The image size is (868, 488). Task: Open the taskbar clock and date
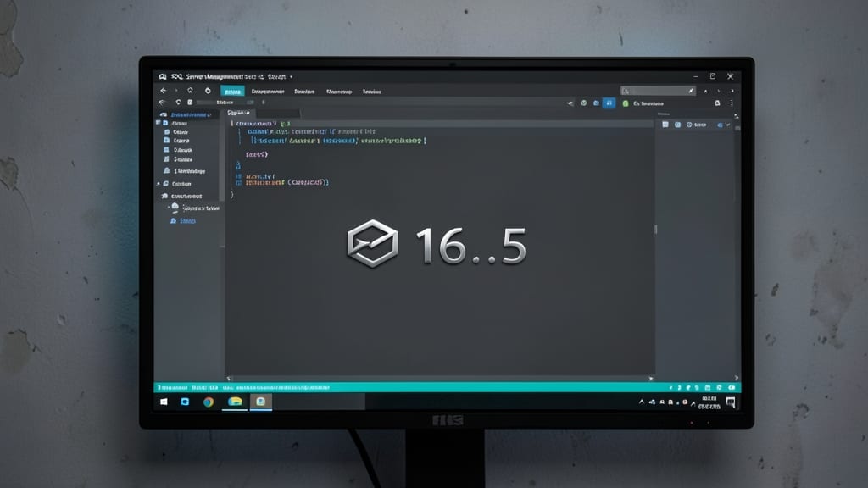click(x=709, y=402)
